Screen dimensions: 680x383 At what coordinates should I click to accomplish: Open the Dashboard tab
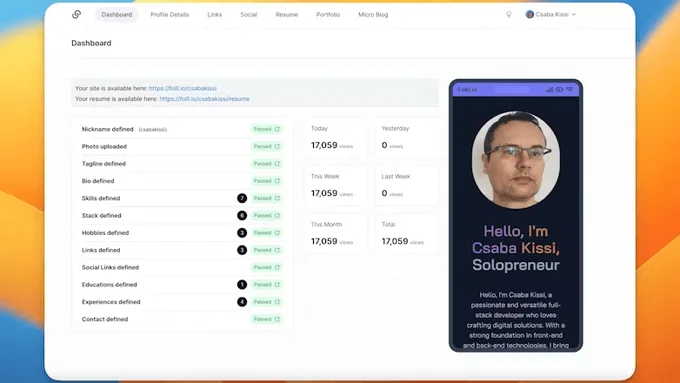tap(117, 14)
